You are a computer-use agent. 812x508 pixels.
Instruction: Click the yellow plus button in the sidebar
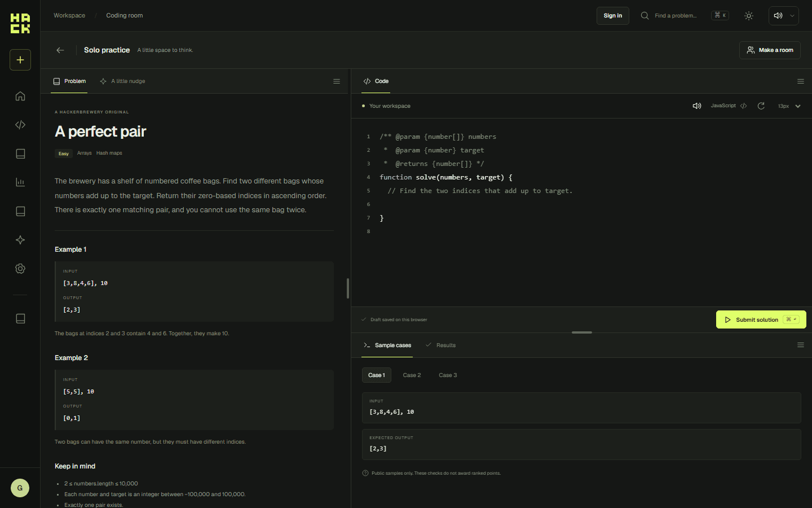(20, 60)
